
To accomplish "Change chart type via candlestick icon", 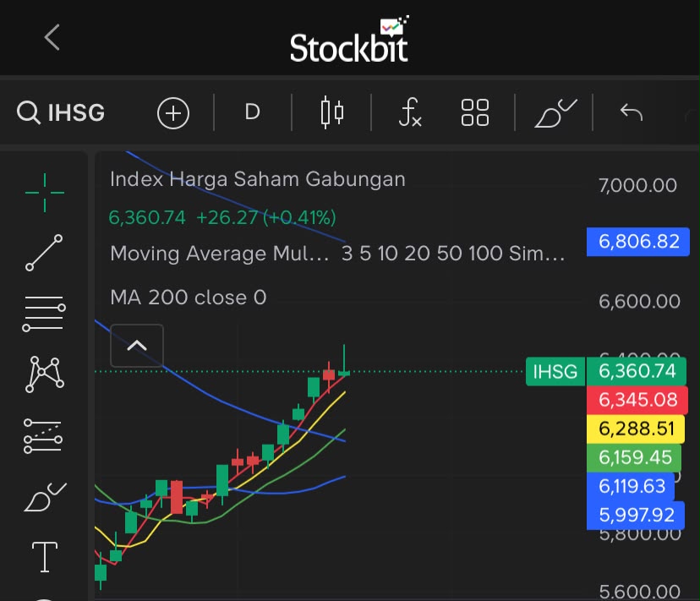I will tap(331, 112).
